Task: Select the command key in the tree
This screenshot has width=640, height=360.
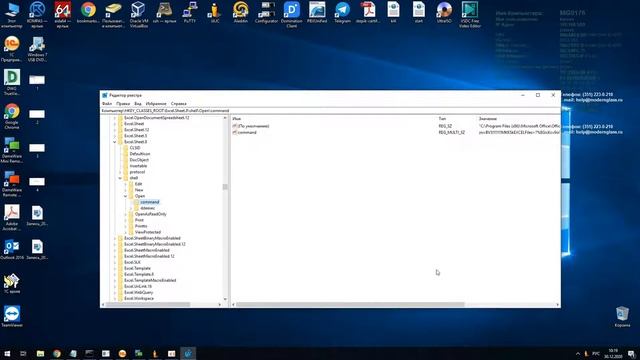Action: click(149, 202)
